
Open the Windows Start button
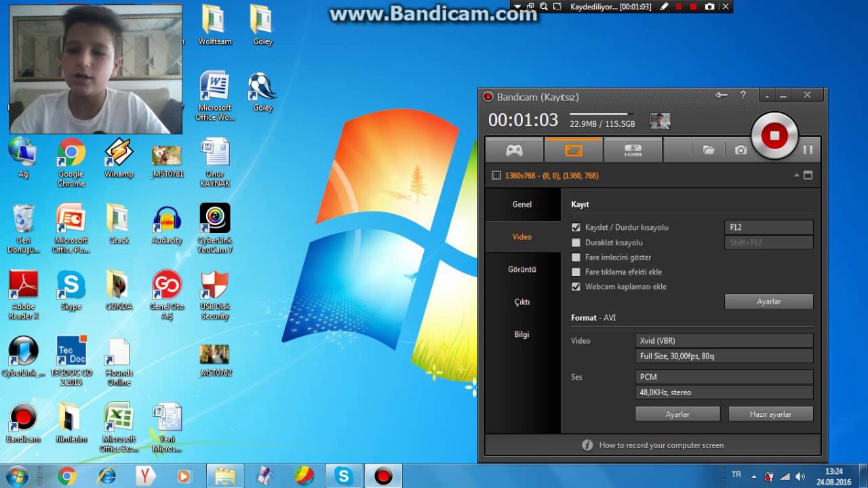16,476
